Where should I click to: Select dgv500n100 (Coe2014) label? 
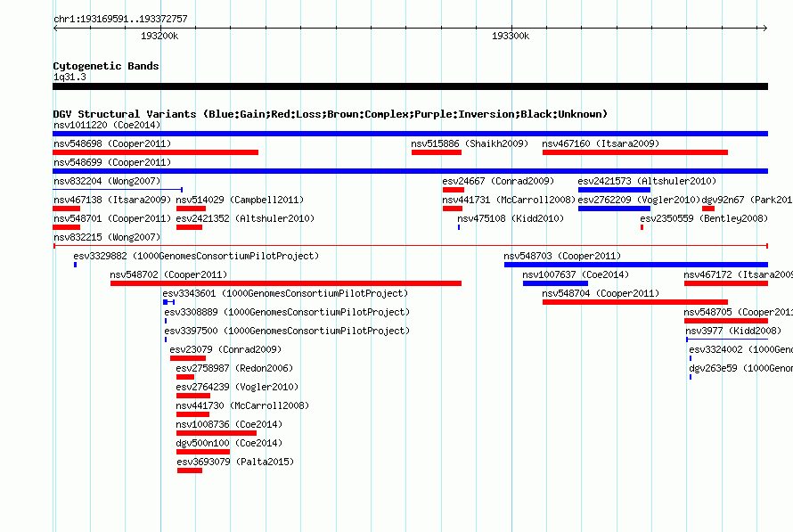(229, 443)
